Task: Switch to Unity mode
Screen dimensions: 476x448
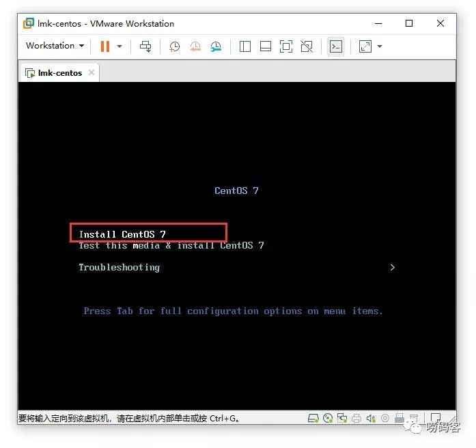Action: pyautogui.click(x=307, y=46)
